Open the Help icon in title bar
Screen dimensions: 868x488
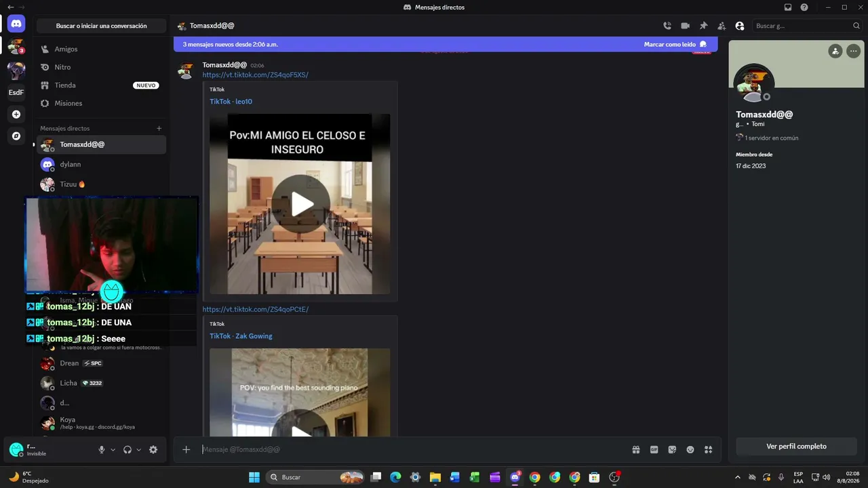pos(804,7)
